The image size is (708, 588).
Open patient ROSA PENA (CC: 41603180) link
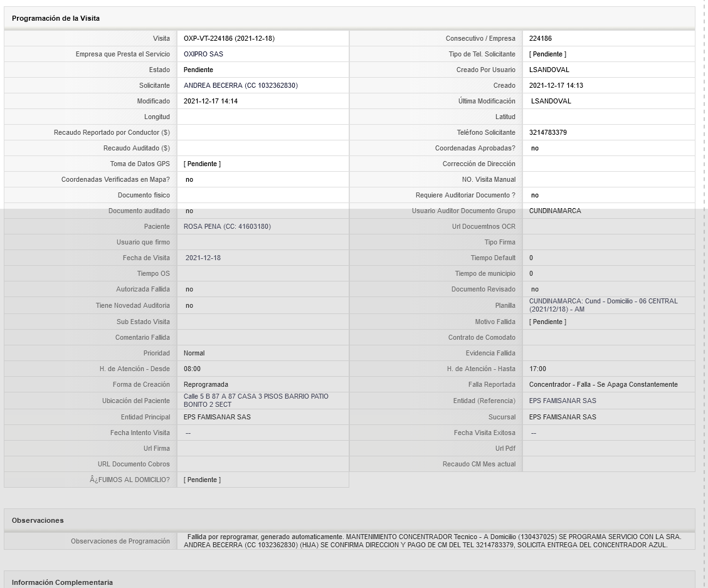click(227, 226)
